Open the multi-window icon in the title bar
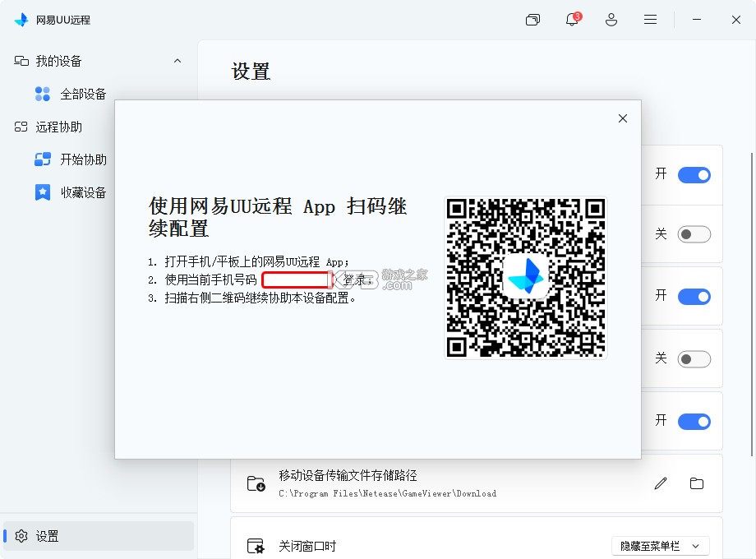The image size is (756, 559). pos(532,20)
